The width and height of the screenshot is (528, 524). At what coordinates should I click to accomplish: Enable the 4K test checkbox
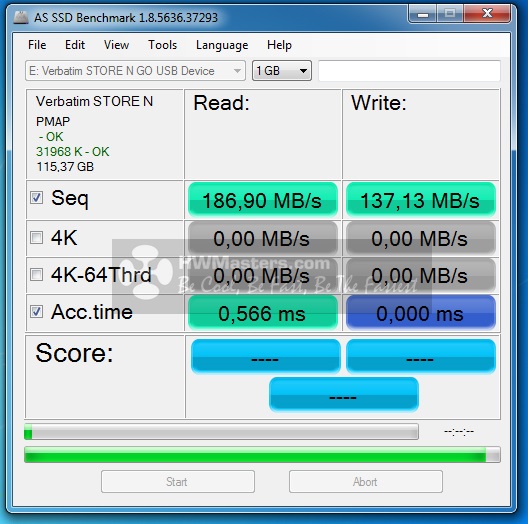point(36,237)
